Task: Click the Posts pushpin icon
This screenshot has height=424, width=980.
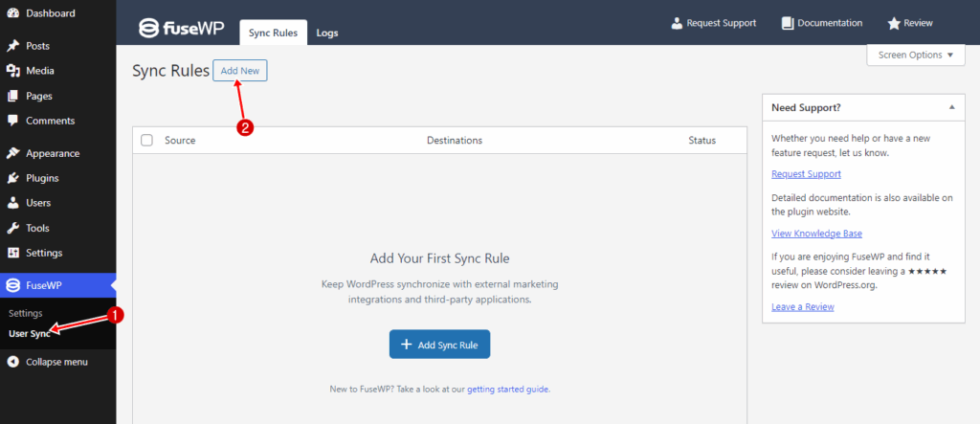Action: (12, 46)
